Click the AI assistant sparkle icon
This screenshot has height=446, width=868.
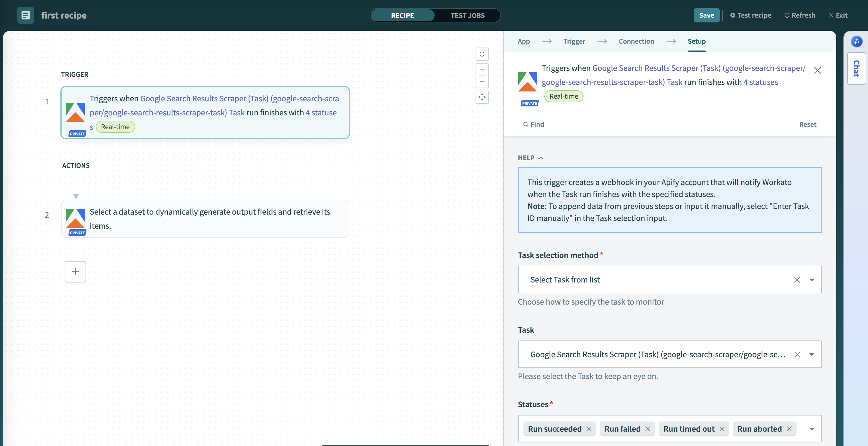click(x=857, y=42)
